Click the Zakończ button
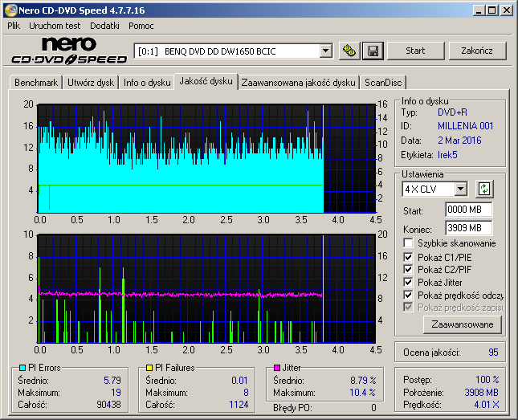This screenshot has height=420, width=518. click(477, 51)
